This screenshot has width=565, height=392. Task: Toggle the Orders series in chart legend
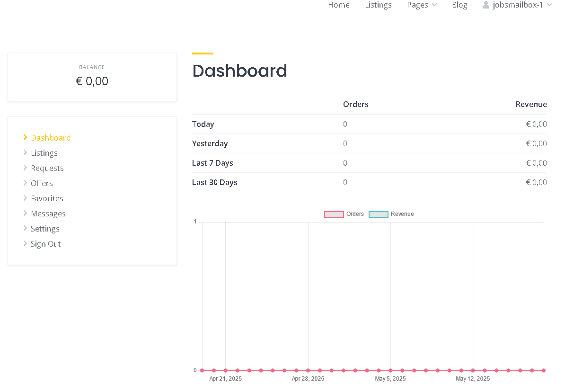(344, 214)
